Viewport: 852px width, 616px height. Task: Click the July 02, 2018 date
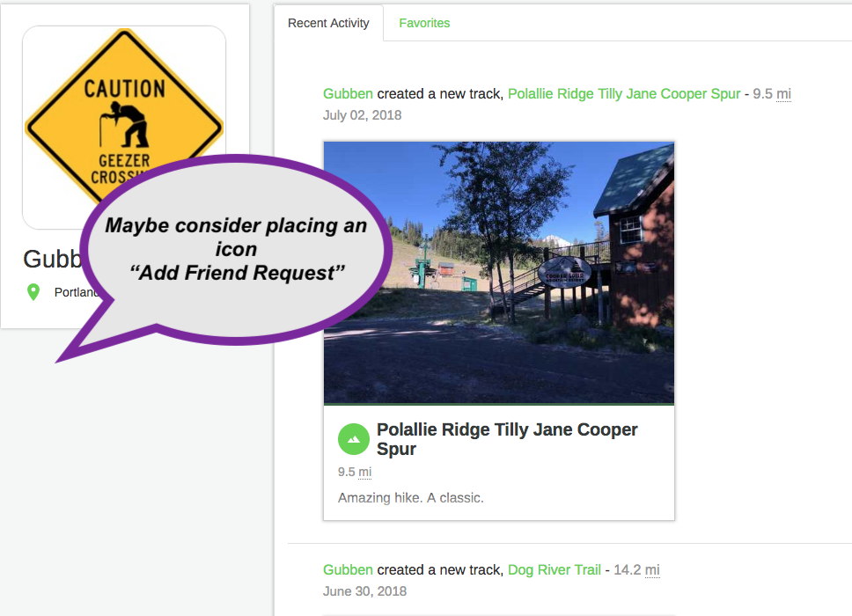pos(362,115)
